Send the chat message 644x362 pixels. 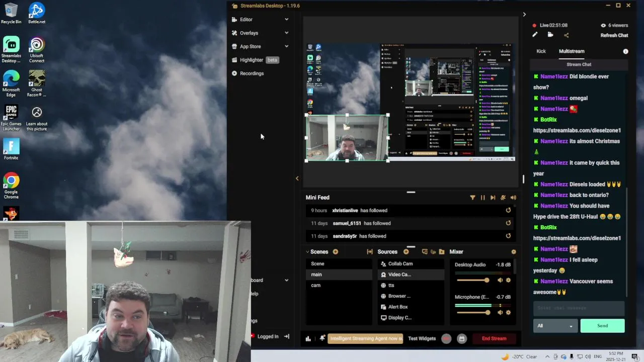click(x=602, y=326)
